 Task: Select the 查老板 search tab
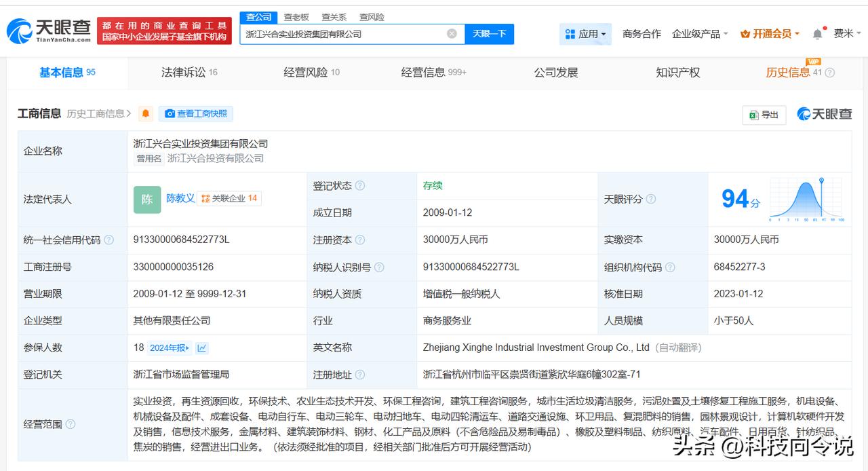coord(296,17)
